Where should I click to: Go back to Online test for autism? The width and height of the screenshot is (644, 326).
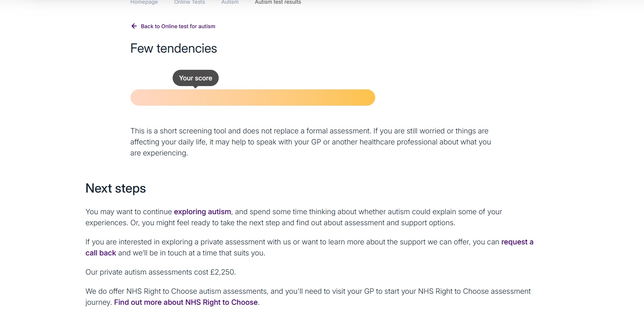[x=178, y=27]
